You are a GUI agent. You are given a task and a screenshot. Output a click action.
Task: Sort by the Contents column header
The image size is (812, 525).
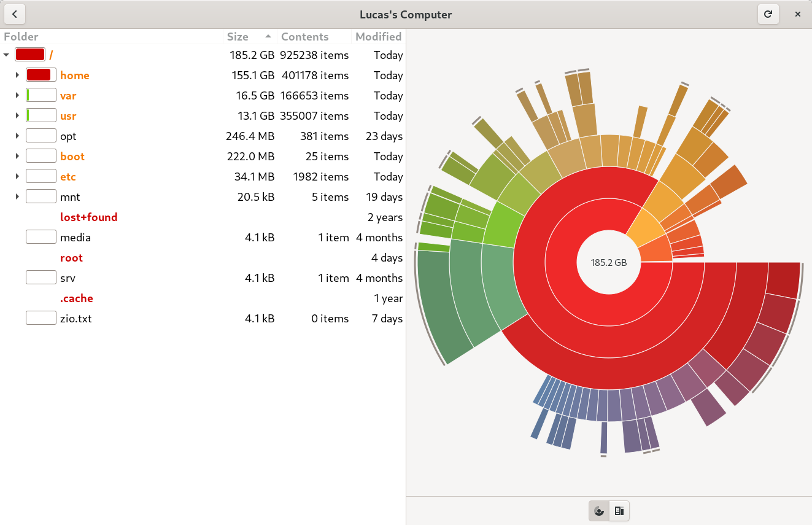[305, 37]
